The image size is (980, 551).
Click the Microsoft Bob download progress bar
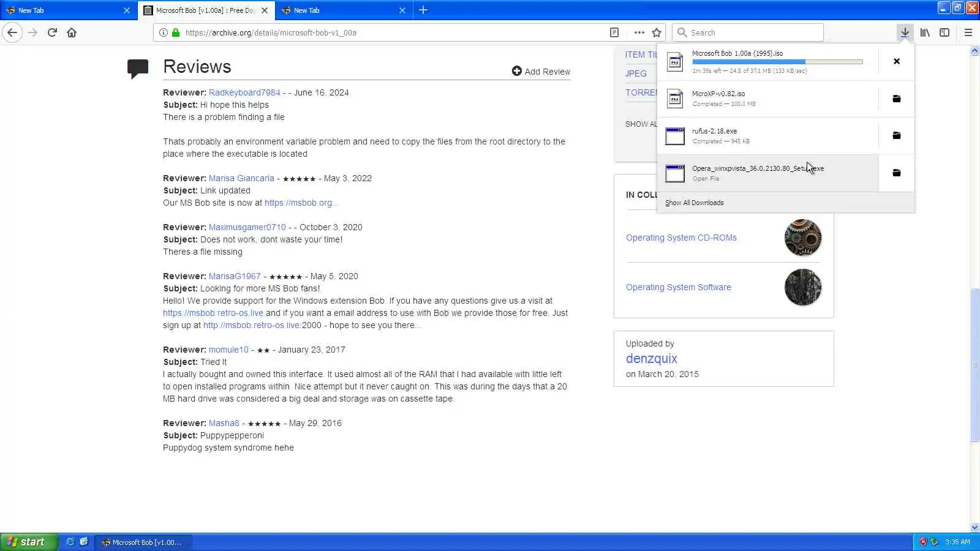click(x=777, y=62)
